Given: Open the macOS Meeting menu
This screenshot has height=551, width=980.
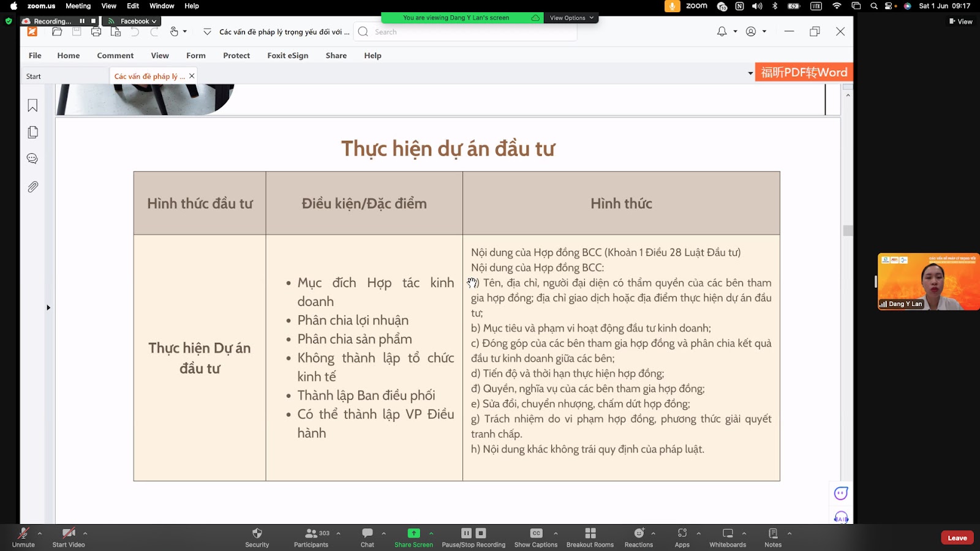Looking at the screenshot, I should [x=78, y=6].
